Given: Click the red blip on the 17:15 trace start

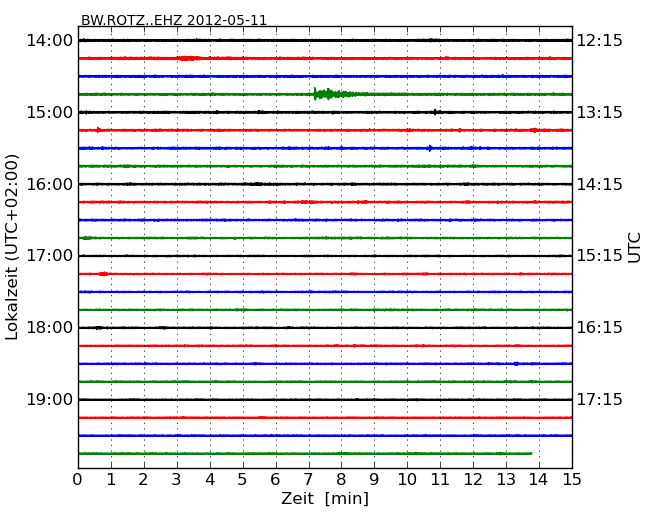Looking at the screenshot, I should coord(103,274).
